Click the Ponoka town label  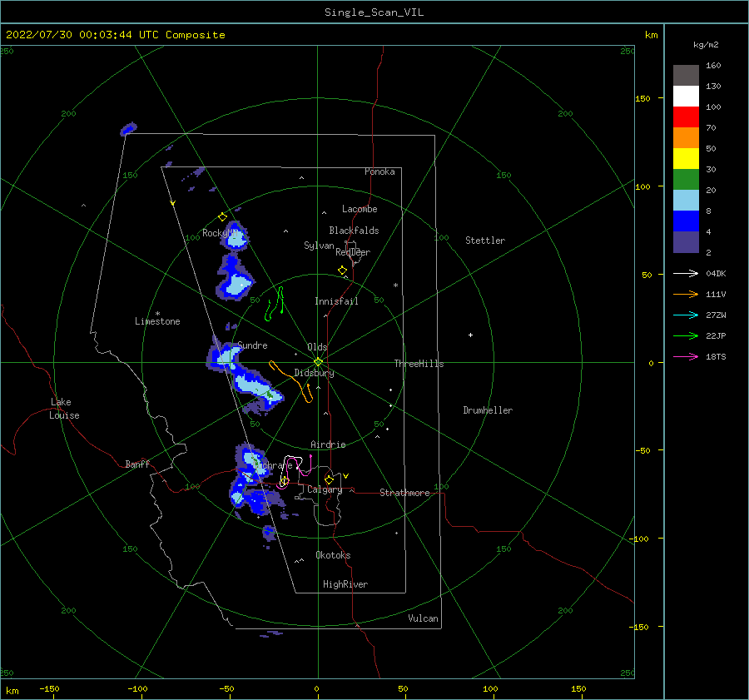tap(379, 171)
